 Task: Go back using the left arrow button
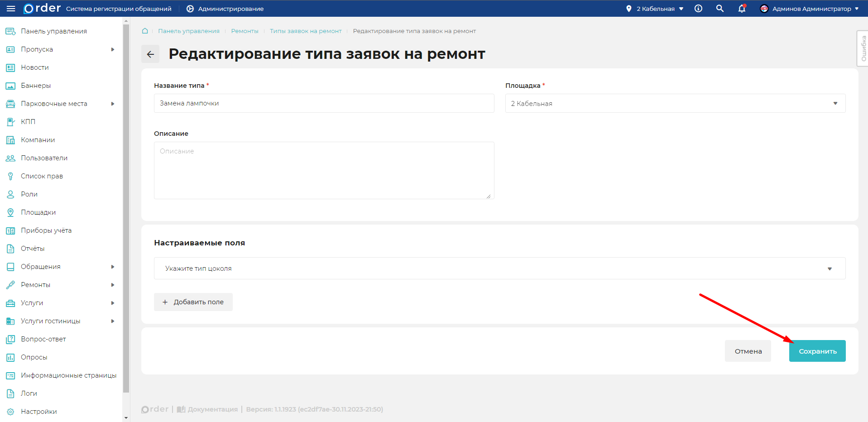pos(150,54)
